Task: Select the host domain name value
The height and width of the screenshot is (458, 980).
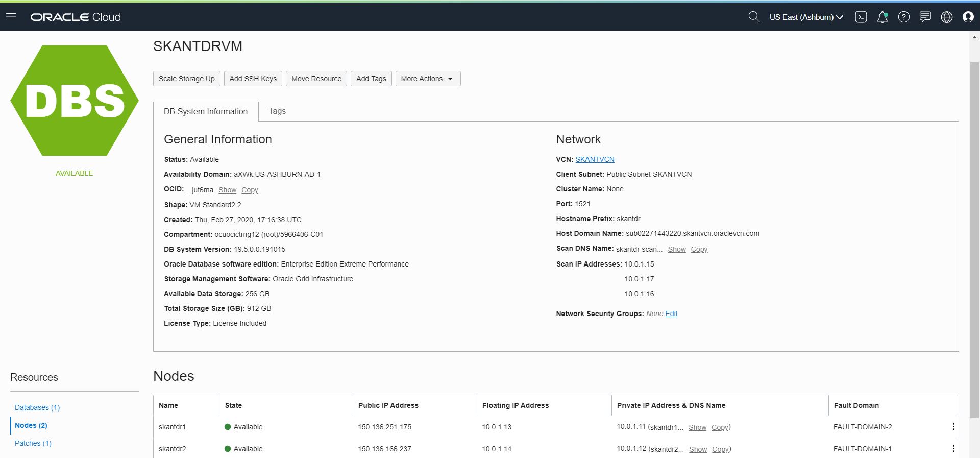Action: (693, 233)
